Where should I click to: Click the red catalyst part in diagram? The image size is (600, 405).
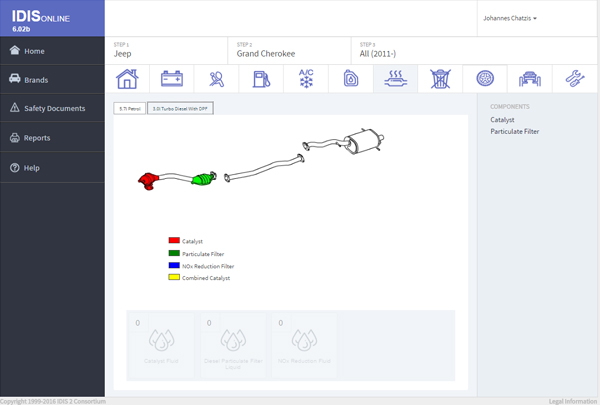click(x=148, y=181)
